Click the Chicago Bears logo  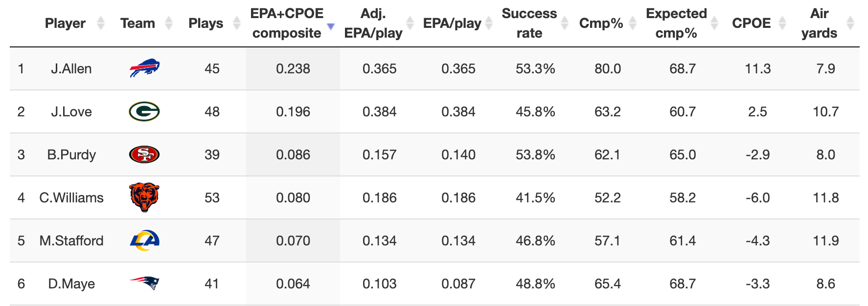pos(144,197)
